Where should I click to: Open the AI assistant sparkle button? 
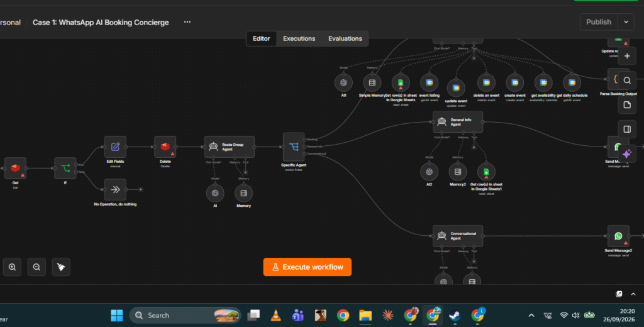627,153
